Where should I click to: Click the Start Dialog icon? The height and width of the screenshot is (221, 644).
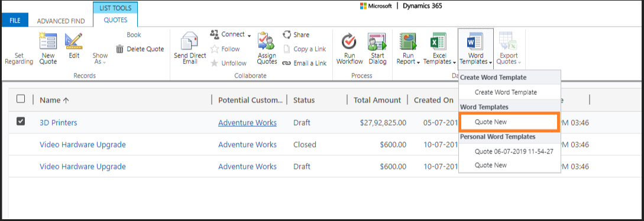(377, 41)
